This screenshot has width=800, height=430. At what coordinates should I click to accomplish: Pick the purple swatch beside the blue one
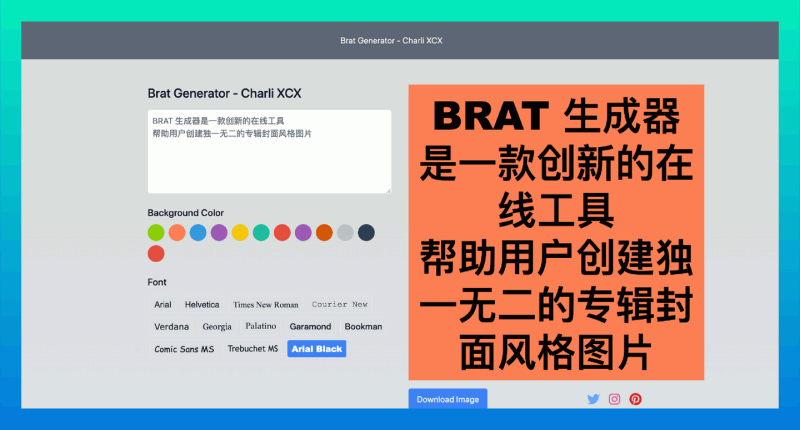pyautogui.click(x=219, y=233)
